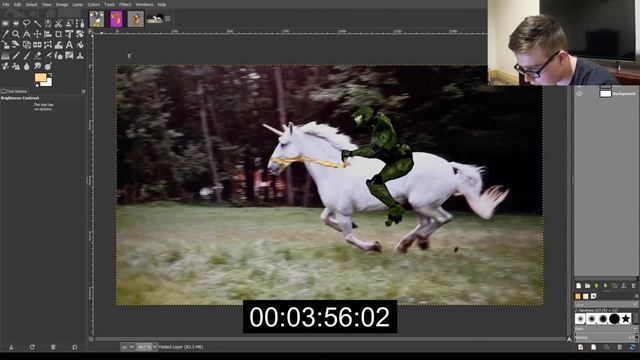Select the Crop tool
The width and height of the screenshot is (640, 360).
tap(58, 34)
